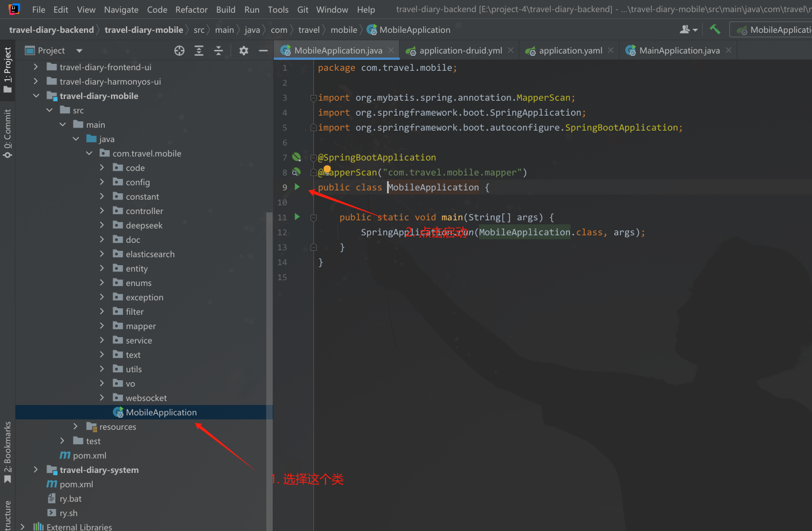Expand the travel-diary-harmonyos-ui folder
Screen dimensions: 812x531
[x=36, y=81]
